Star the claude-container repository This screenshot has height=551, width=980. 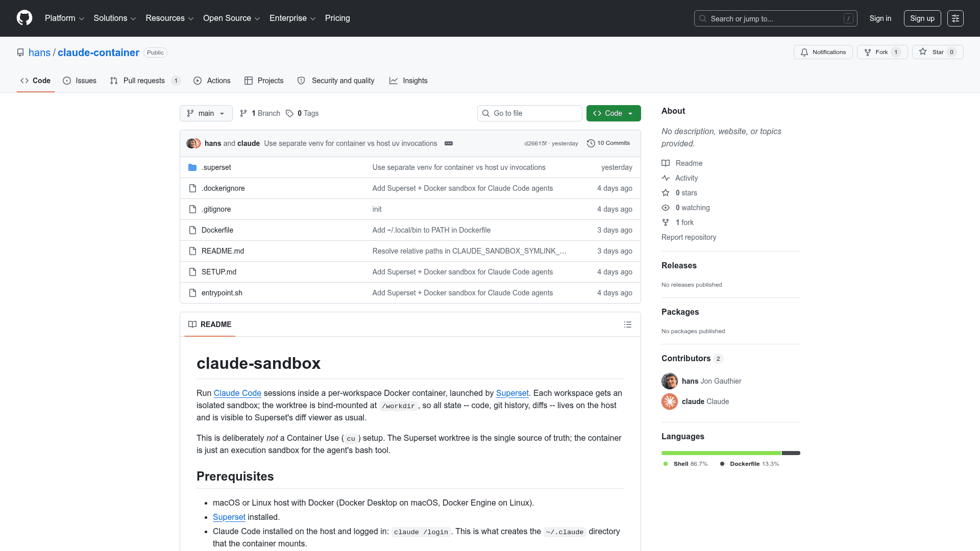tap(937, 52)
